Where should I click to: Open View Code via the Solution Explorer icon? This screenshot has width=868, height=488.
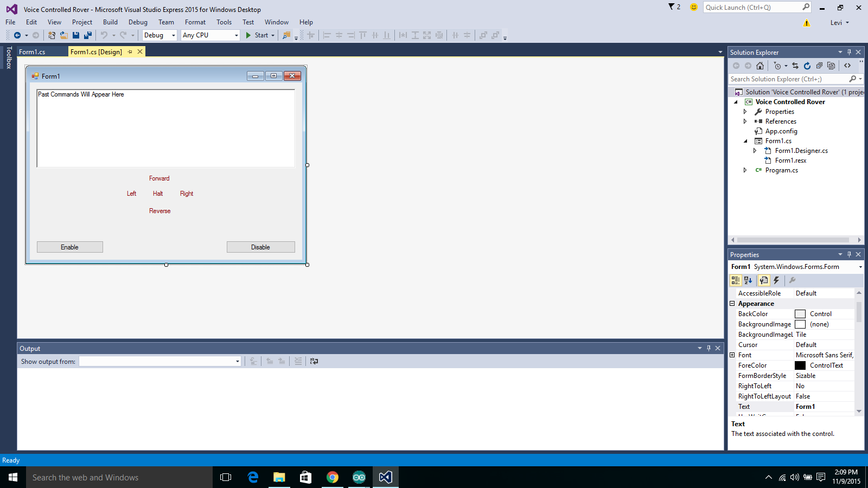click(x=847, y=66)
